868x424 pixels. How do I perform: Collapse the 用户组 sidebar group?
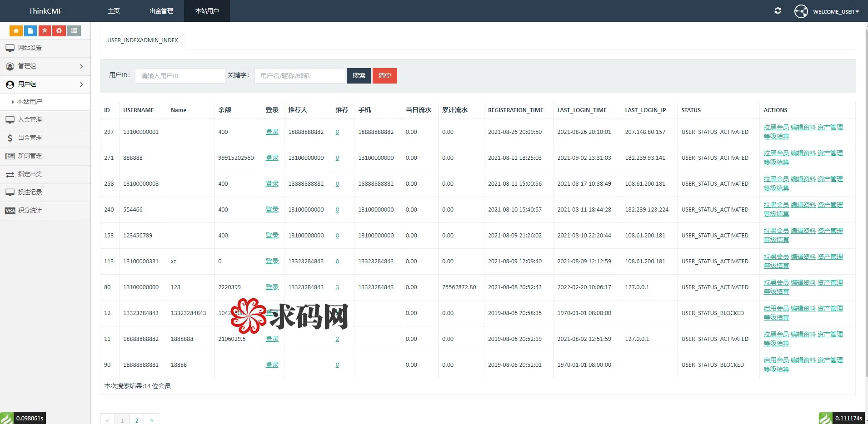pyautogui.click(x=45, y=84)
